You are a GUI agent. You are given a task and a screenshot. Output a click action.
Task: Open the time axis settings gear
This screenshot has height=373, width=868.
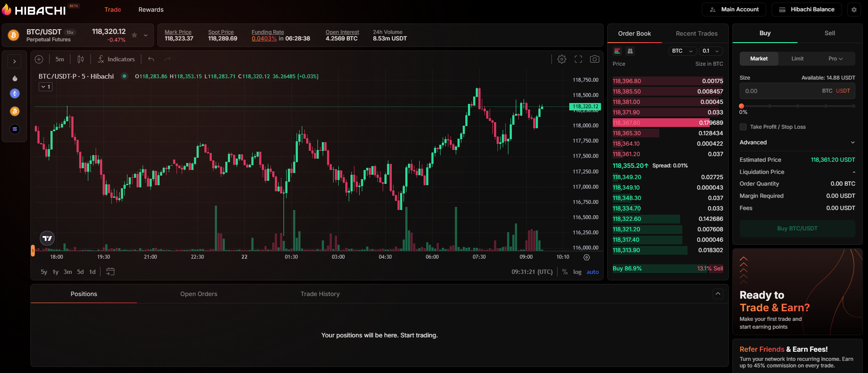tap(587, 257)
